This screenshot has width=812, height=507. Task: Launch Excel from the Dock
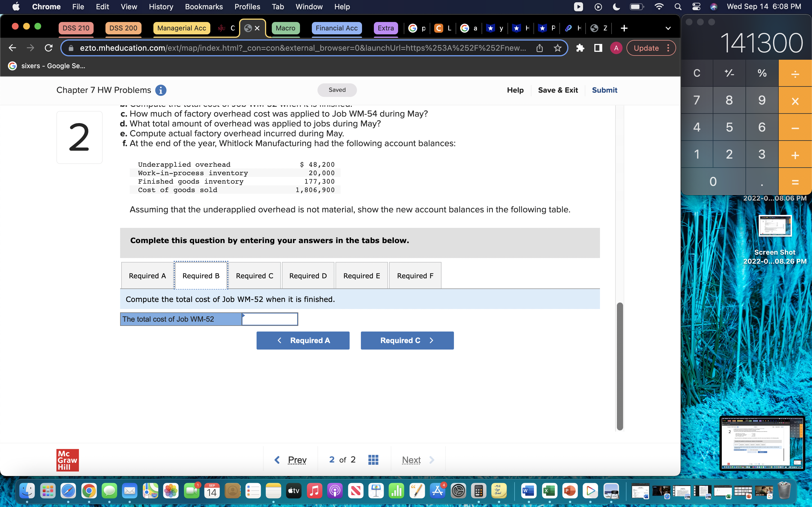(x=549, y=491)
